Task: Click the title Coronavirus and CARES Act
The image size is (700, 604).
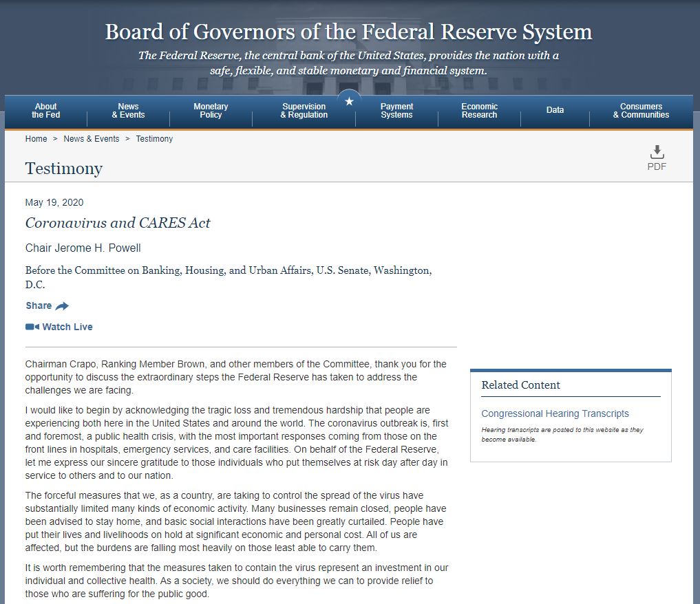Action: [x=118, y=223]
